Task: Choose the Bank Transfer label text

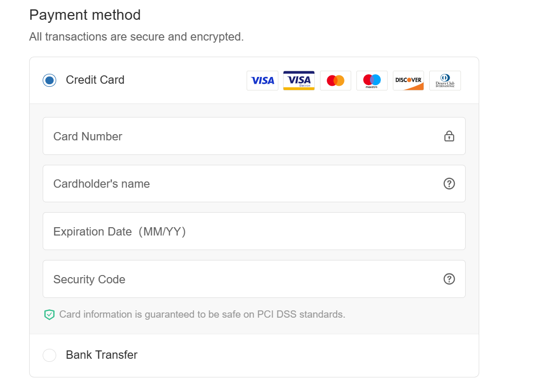Action: [x=101, y=355]
